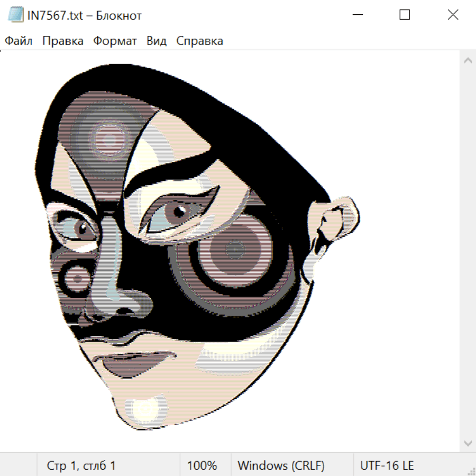
Task: Close the IN7567.txt Notepad window
Action: tap(453, 15)
